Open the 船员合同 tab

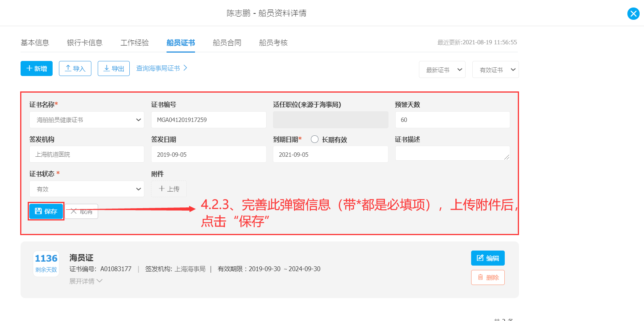point(227,43)
